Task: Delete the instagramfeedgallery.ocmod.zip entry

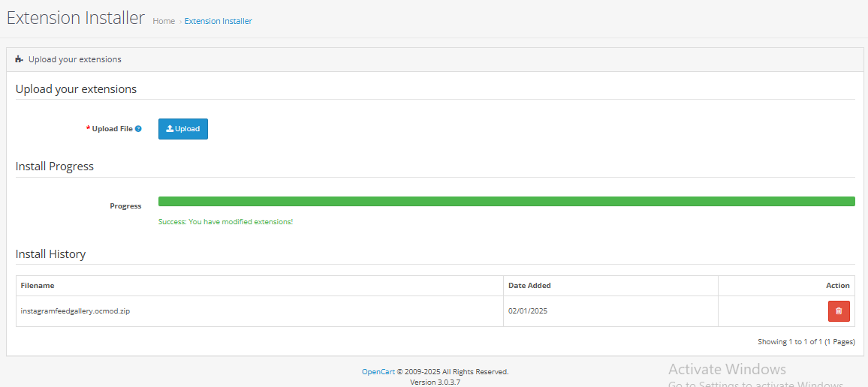Action: pyautogui.click(x=839, y=311)
